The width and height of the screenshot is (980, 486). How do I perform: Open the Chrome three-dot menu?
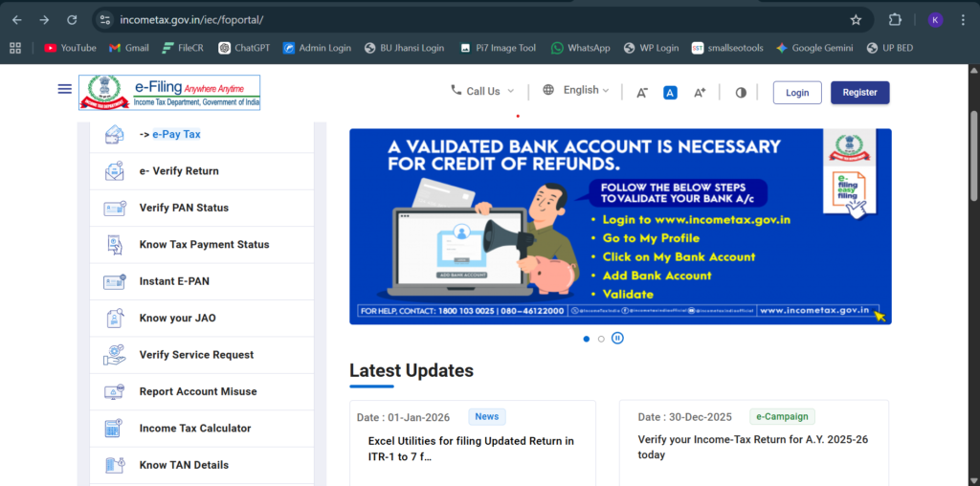(x=963, y=20)
